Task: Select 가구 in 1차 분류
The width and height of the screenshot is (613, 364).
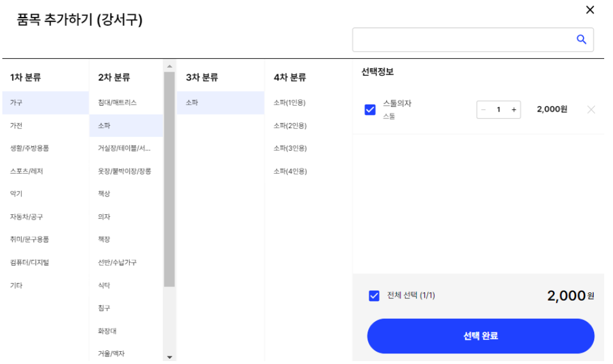Action: tap(46, 103)
